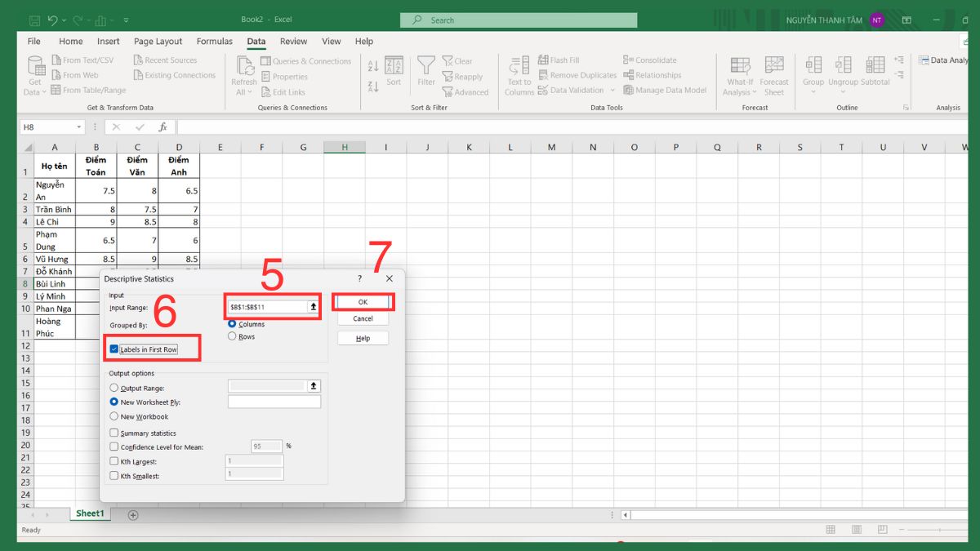Click the Advanced filter command
Screen dimensions: 980x551
coord(465,92)
